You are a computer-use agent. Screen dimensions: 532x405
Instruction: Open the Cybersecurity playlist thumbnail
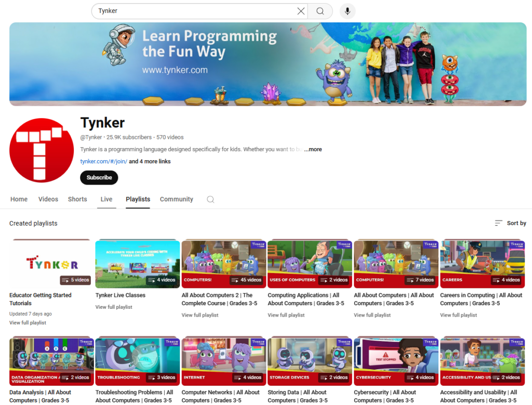coord(396,361)
